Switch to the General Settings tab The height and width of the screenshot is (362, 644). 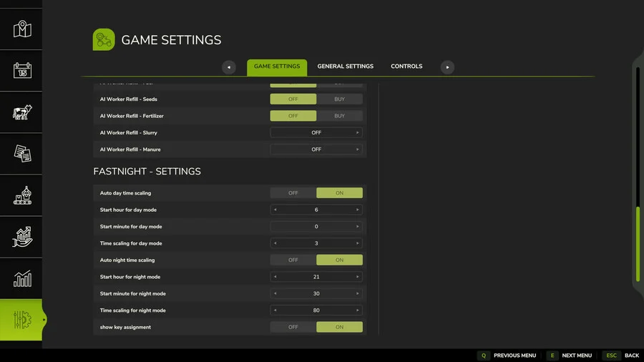click(x=345, y=67)
